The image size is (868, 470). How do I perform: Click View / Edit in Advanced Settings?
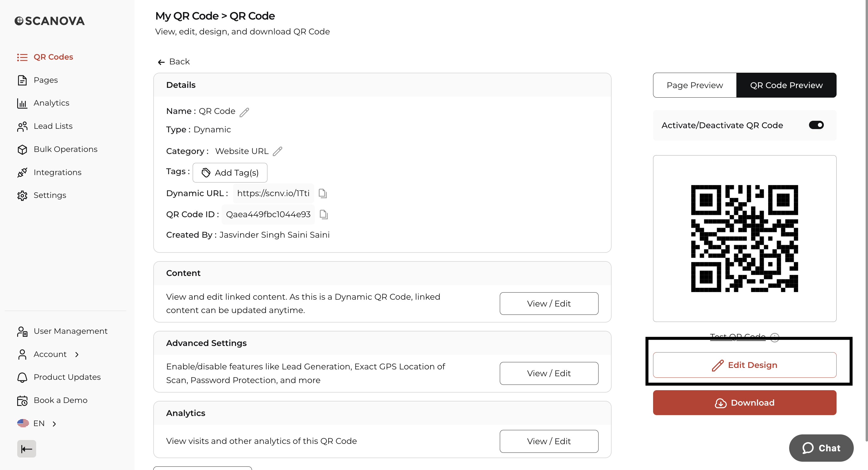click(x=549, y=373)
